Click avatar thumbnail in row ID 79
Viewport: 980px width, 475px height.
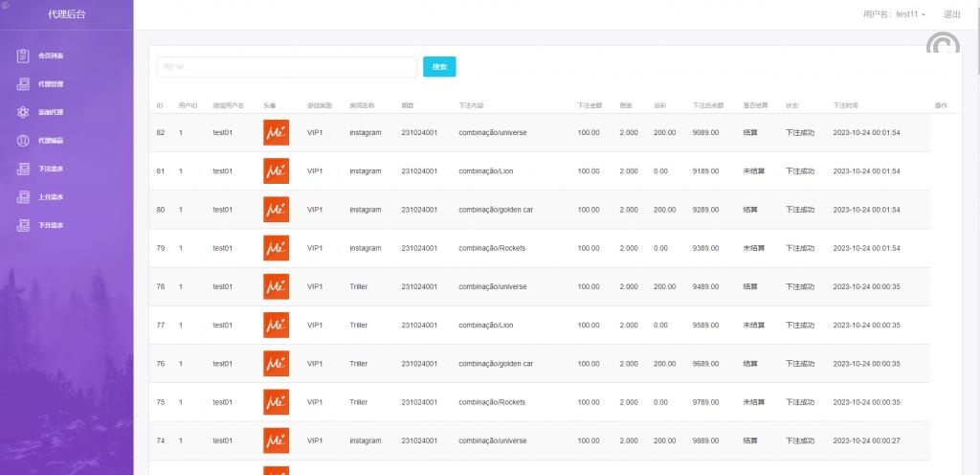276,248
